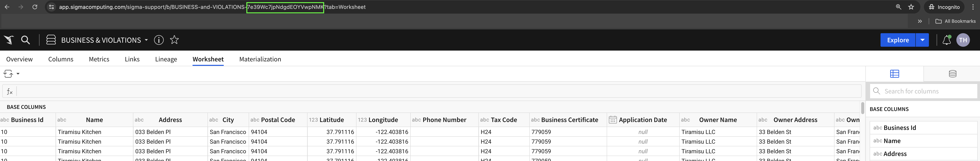Screen dimensions: 980x161
Task: Open the Metrics tab
Action: [x=99, y=59]
